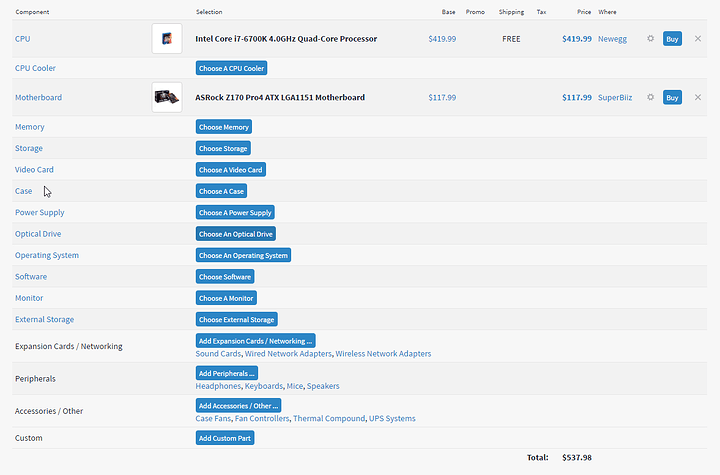The image size is (720, 475).
Task: Click the motherboard base price $117.99
Action: [x=442, y=97]
